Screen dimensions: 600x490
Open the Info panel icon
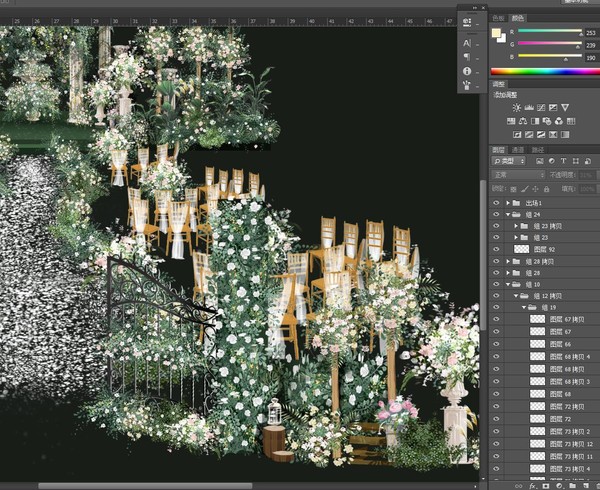tap(467, 71)
